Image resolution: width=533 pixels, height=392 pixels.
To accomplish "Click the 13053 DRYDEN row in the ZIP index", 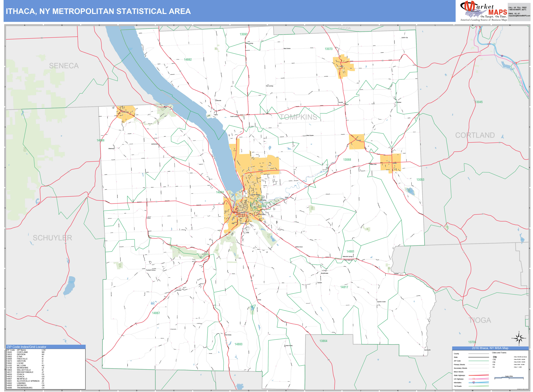I will [25, 354].
